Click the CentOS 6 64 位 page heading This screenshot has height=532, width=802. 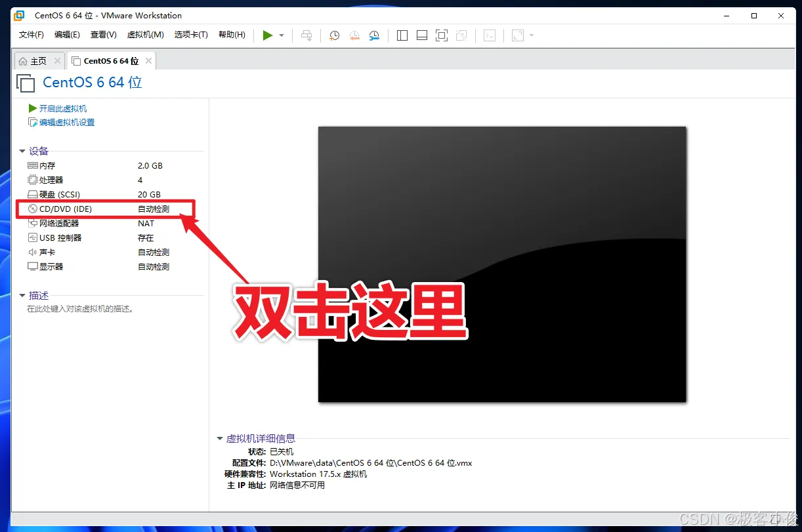(x=93, y=82)
